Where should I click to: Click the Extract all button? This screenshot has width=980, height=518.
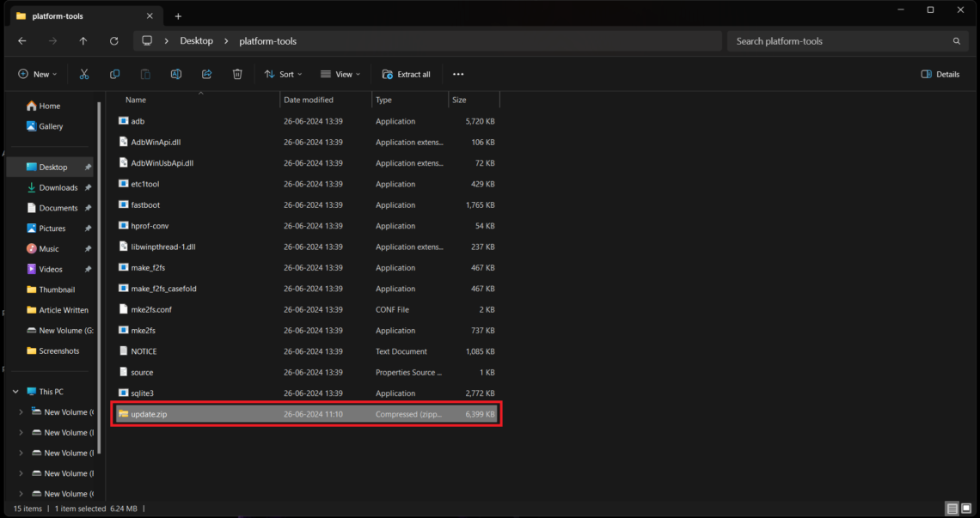click(407, 75)
